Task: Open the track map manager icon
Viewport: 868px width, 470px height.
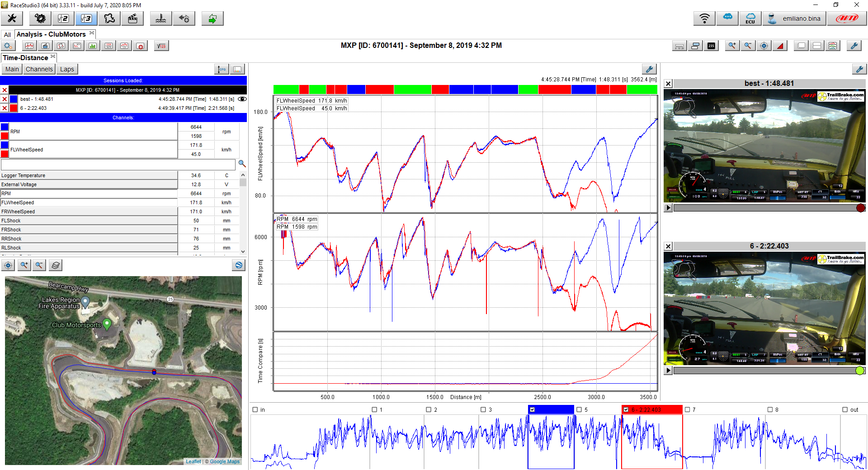Action: click(109, 19)
